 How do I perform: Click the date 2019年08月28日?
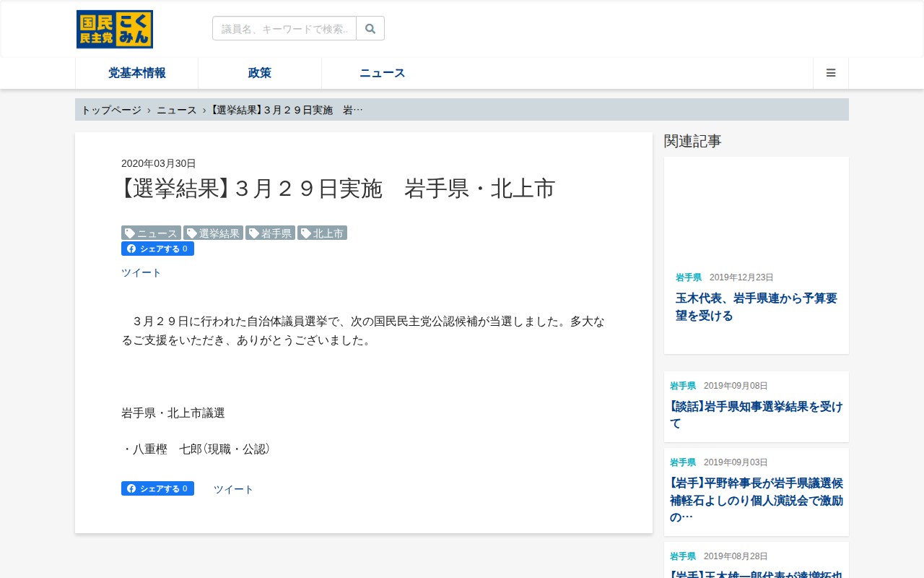pos(736,556)
